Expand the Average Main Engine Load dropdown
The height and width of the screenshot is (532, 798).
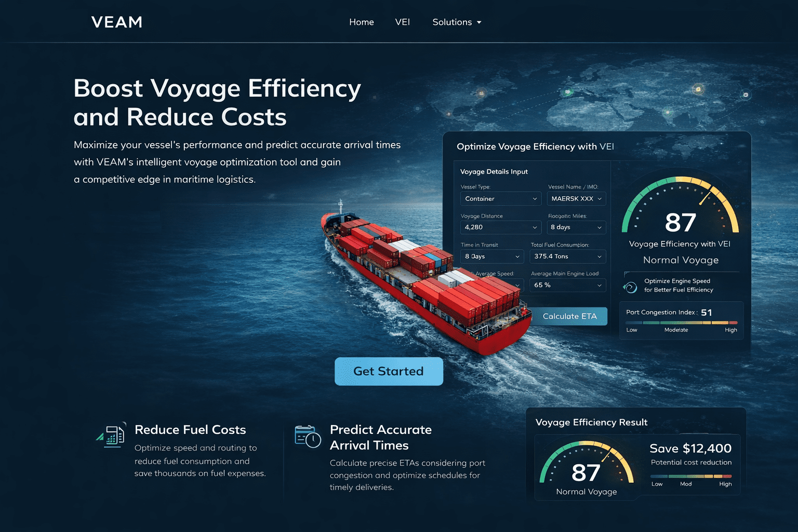(567, 285)
